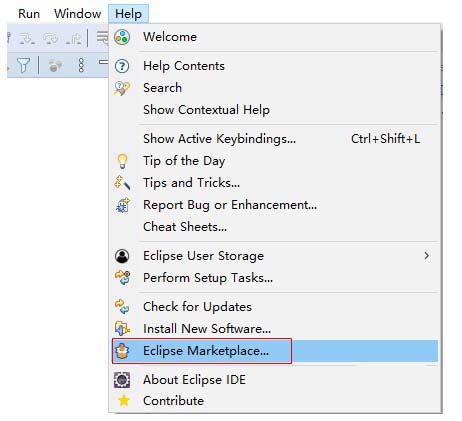Click the Welcome globe icon
The width and height of the screenshot is (462, 421).
(x=122, y=37)
